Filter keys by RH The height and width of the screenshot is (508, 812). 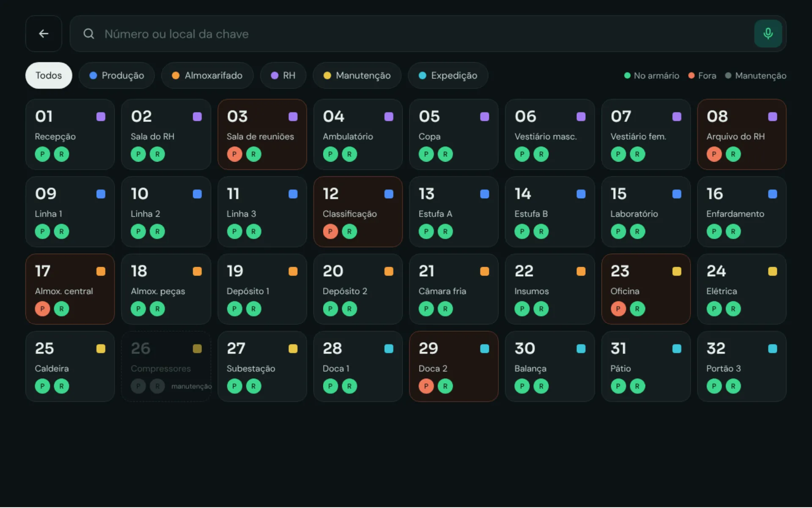tap(283, 76)
